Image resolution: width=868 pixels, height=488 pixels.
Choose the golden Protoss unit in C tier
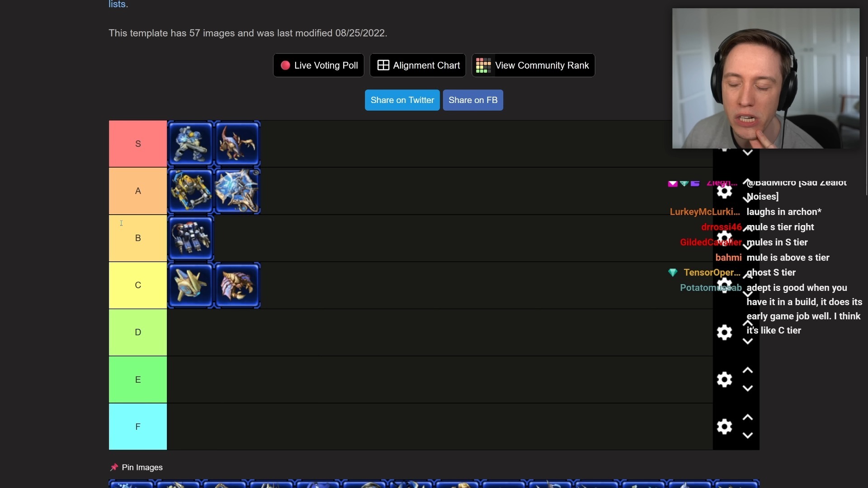pyautogui.click(x=190, y=285)
